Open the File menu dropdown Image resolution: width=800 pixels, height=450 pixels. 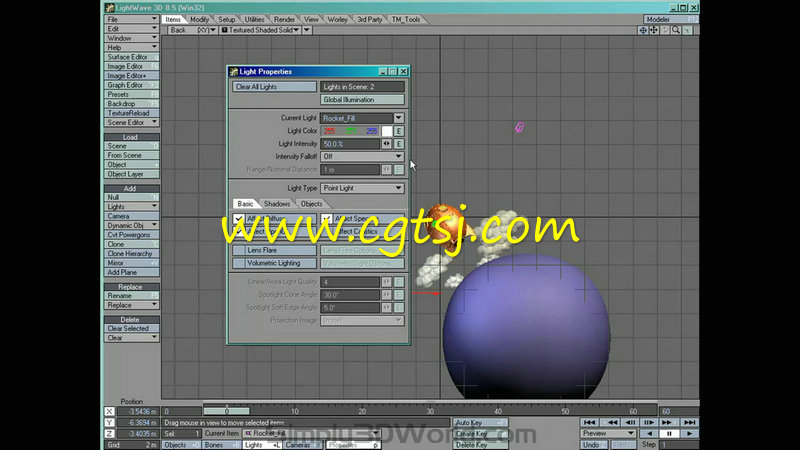coord(132,19)
